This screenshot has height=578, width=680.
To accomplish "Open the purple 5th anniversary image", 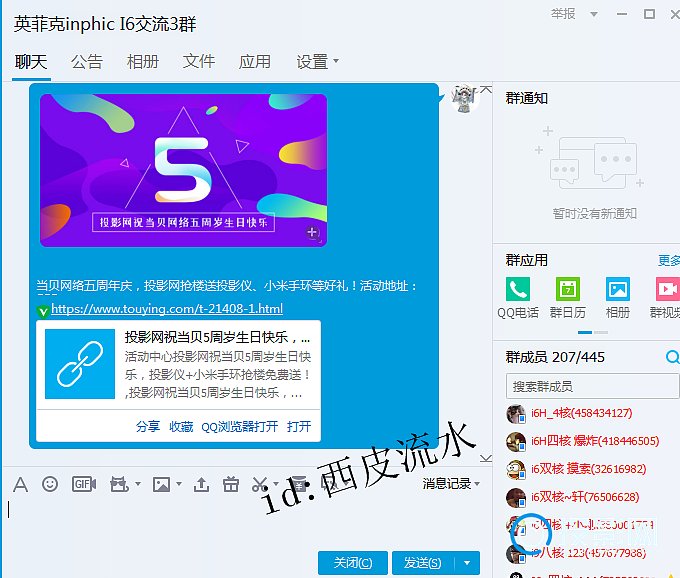I will click(x=183, y=170).
